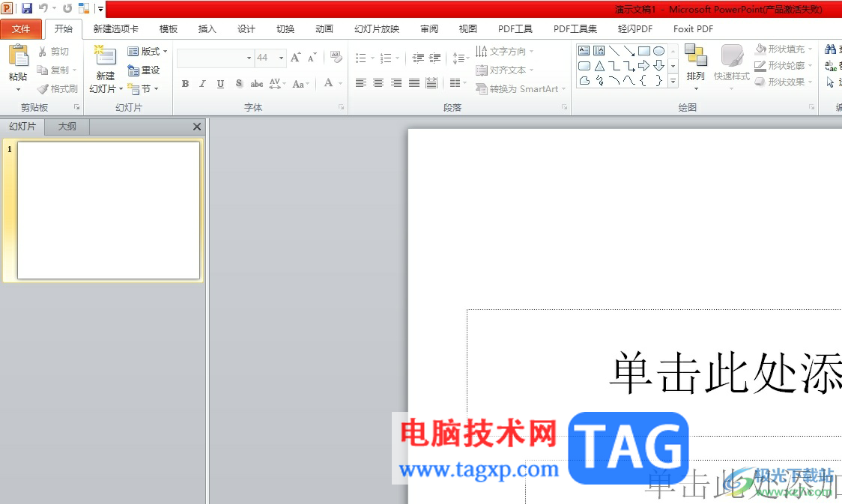Select the Down Arrow shape
This screenshot has width=842, height=504.
click(x=659, y=66)
